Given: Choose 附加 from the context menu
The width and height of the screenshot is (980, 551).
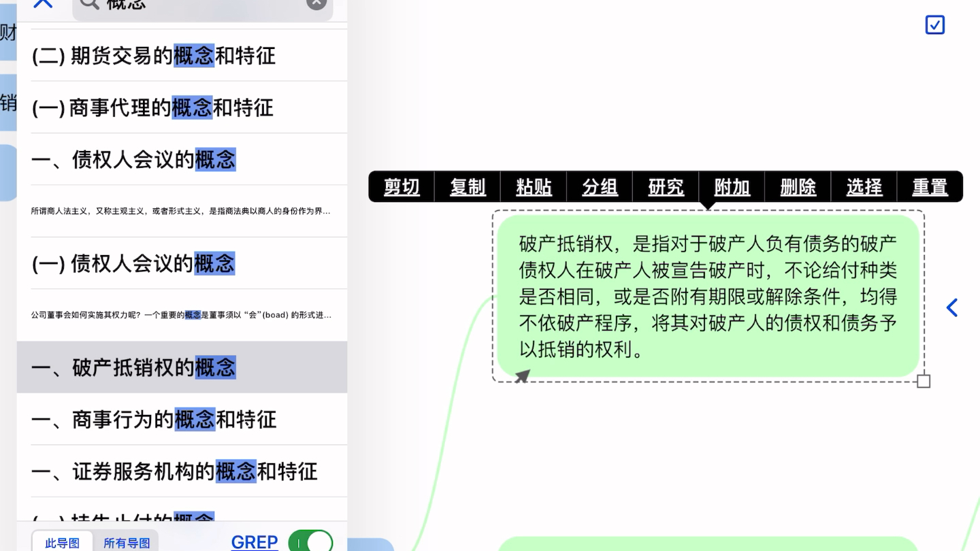Looking at the screenshot, I should [732, 187].
